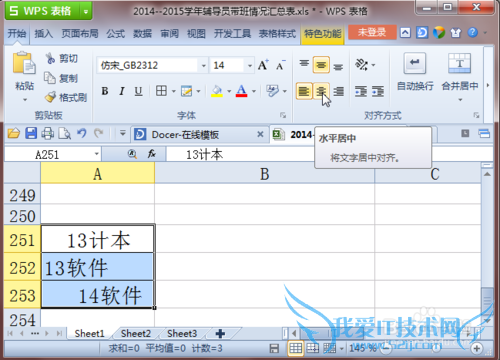Open the font name dropdown 仿宋_GB2312
Viewport: 500px width, 360px height.
pyautogui.click(x=203, y=65)
